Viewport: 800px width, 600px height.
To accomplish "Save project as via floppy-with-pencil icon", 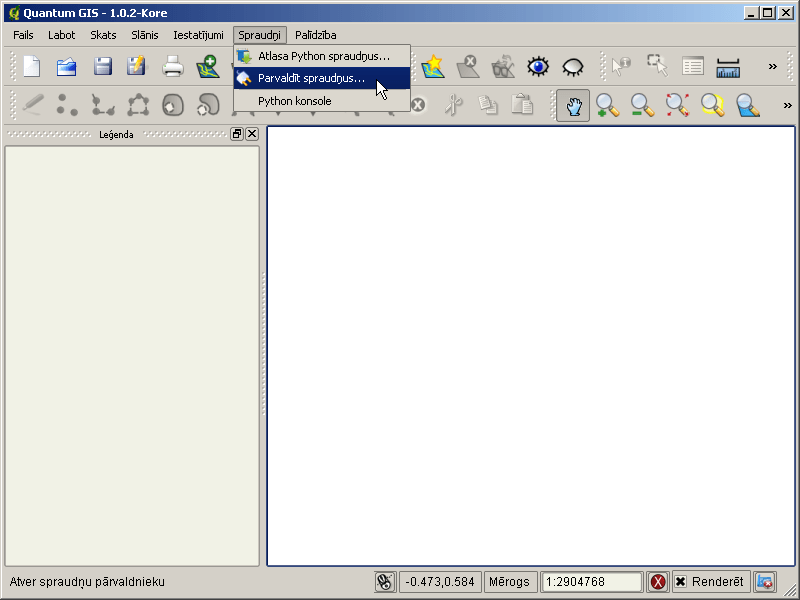I will [137, 66].
